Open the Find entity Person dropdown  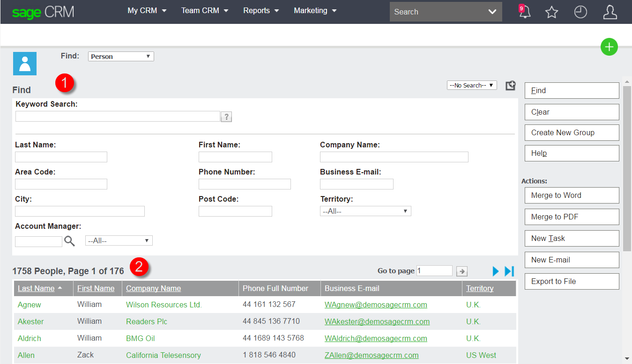coord(121,57)
